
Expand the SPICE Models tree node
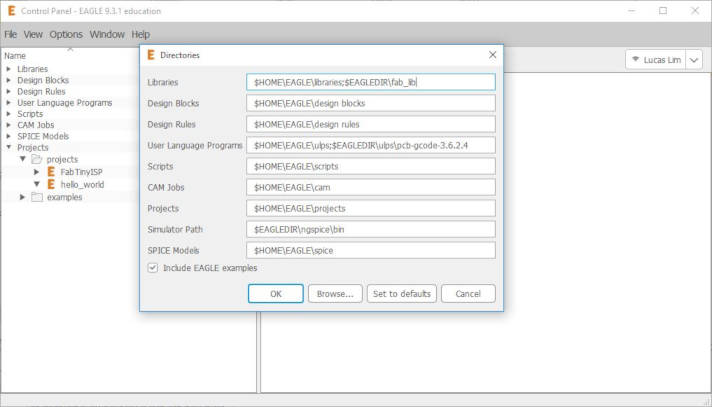coord(8,136)
